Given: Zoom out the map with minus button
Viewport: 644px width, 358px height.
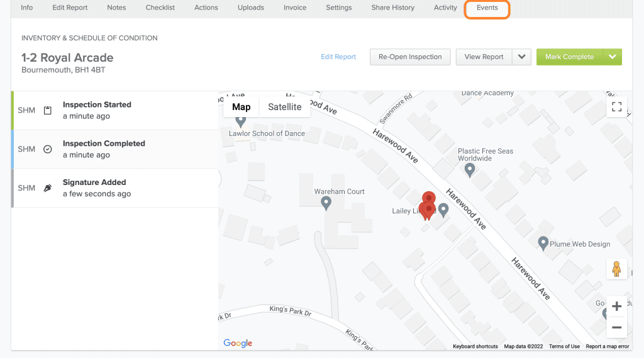Looking at the screenshot, I should [616, 328].
